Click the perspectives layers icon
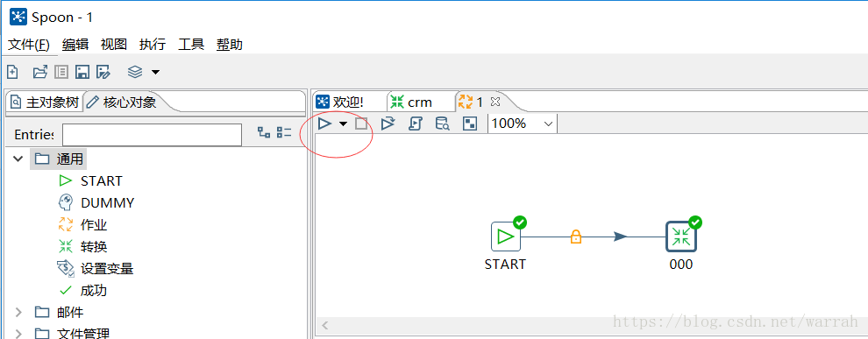This screenshot has width=868, height=339. coord(135,72)
